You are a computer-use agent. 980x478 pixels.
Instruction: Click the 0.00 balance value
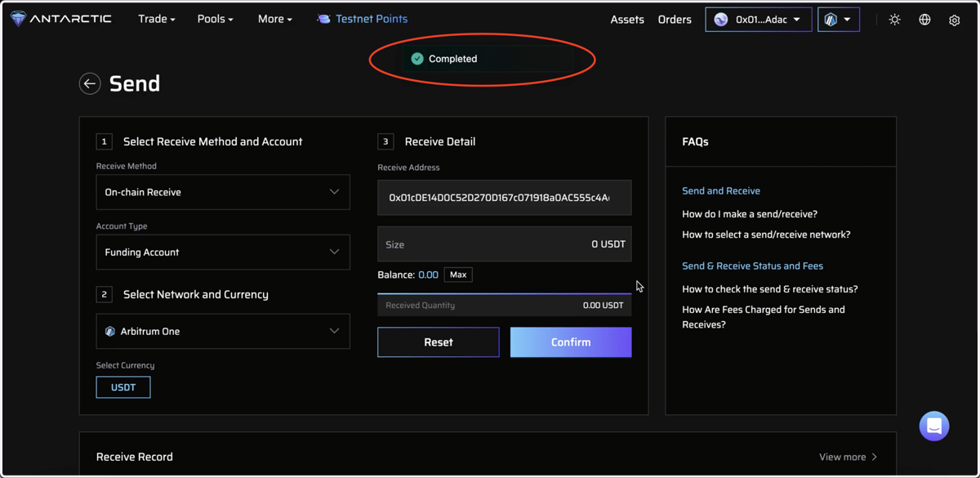click(x=428, y=275)
